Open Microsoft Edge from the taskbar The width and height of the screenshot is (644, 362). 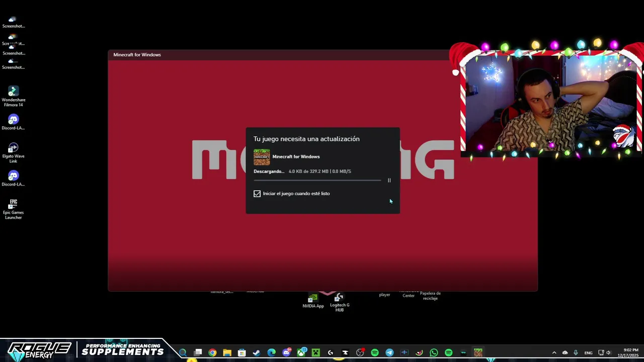(271, 353)
